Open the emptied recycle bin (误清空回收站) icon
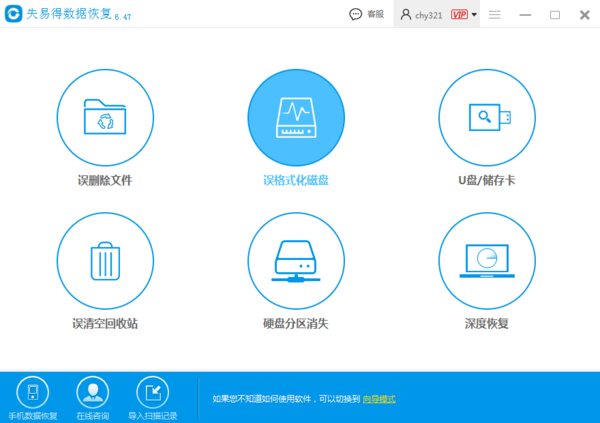 pyautogui.click(x=104, y=261)
